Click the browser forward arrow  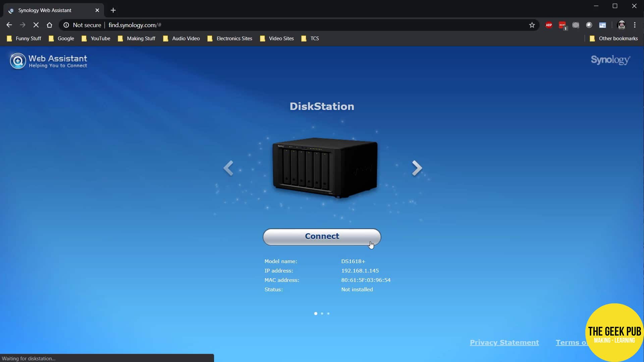[22, 25]
